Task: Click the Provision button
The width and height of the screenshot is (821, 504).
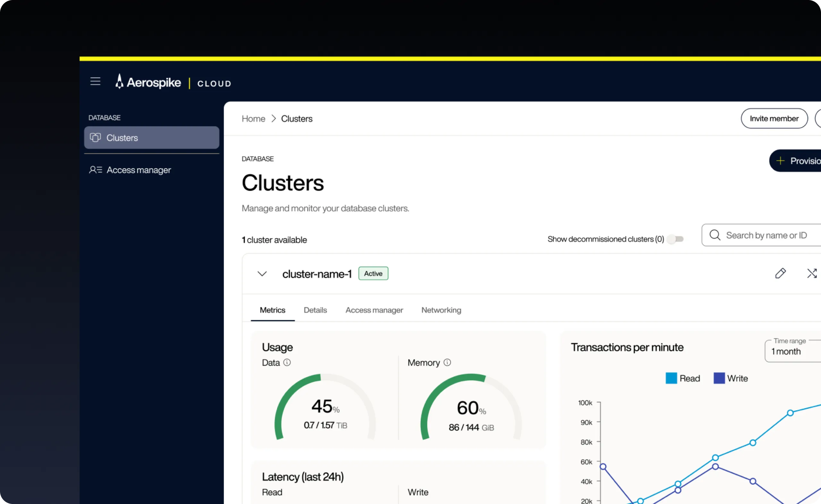Action: pos(795,161)
